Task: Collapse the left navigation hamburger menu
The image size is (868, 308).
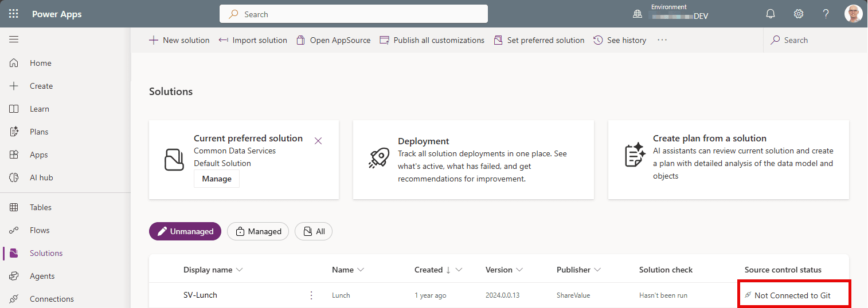Action: click(x=14, y=40)
